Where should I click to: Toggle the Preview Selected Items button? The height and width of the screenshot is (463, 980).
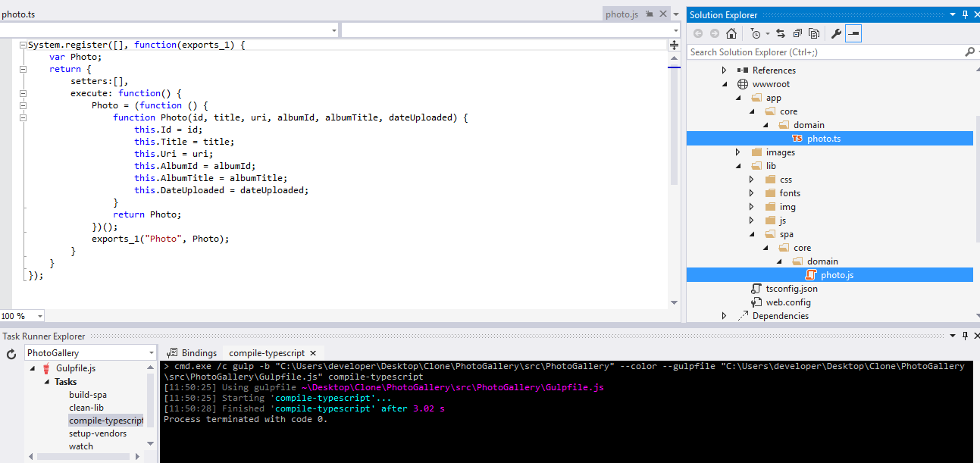(853, 33)
